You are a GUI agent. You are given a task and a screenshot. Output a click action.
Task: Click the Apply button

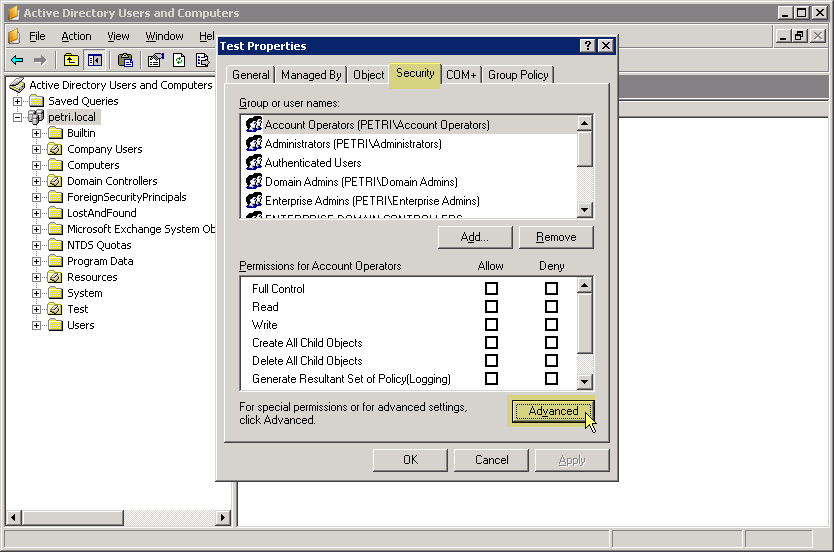pos(572,460)
